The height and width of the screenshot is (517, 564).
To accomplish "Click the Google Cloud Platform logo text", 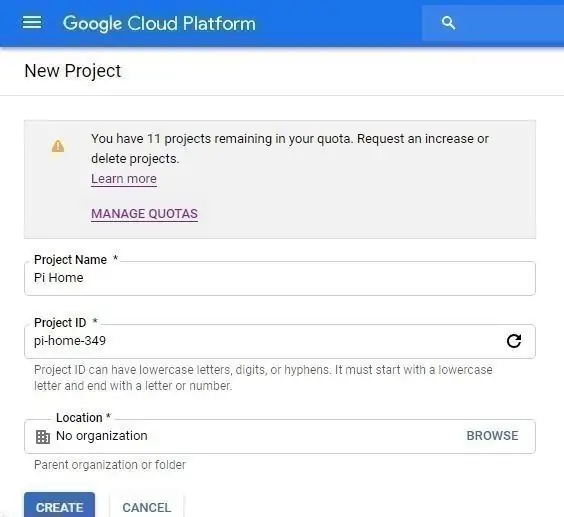I will (x=159, y=24).
